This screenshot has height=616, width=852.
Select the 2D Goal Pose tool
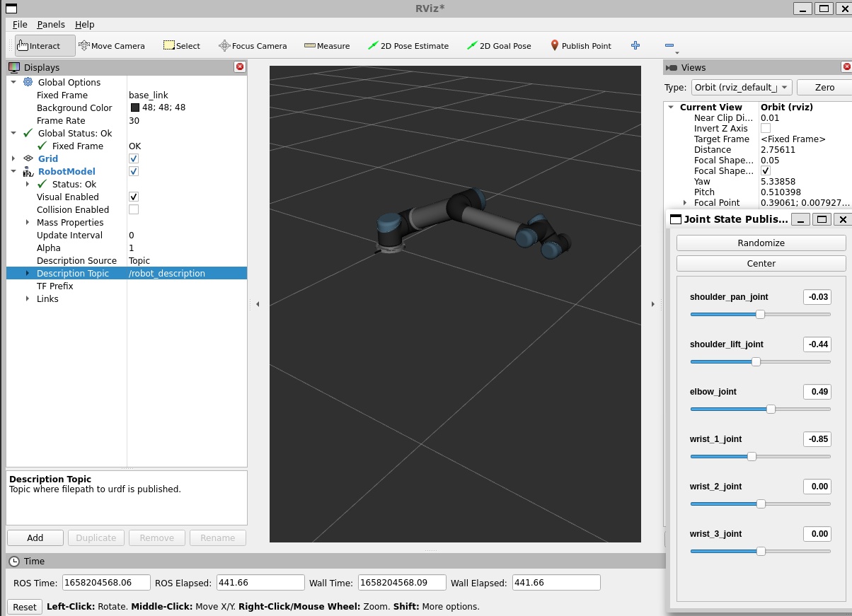point(499,46)
